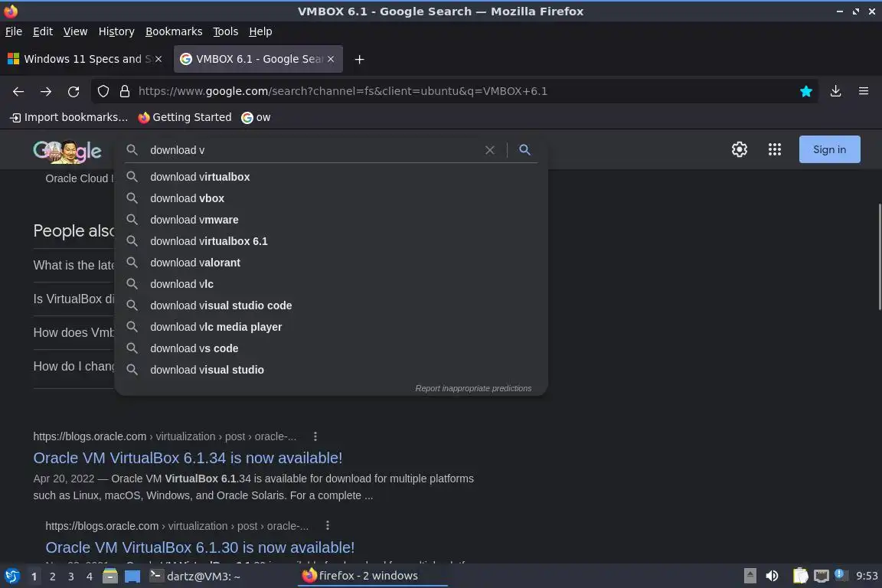
Task: Open the Firefox downloads panel
Action: [835, 91]
